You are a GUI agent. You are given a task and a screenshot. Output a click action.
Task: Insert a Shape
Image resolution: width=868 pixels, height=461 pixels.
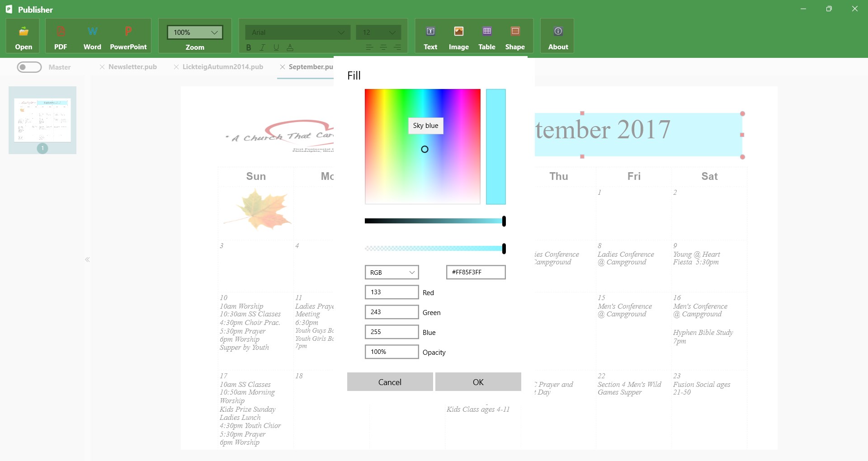coord(515,36)
